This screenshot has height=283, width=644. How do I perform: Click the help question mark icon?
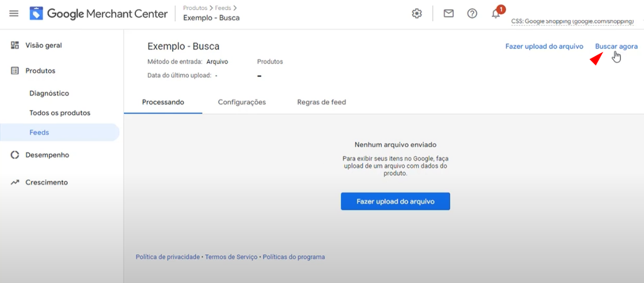click(472, 13)
